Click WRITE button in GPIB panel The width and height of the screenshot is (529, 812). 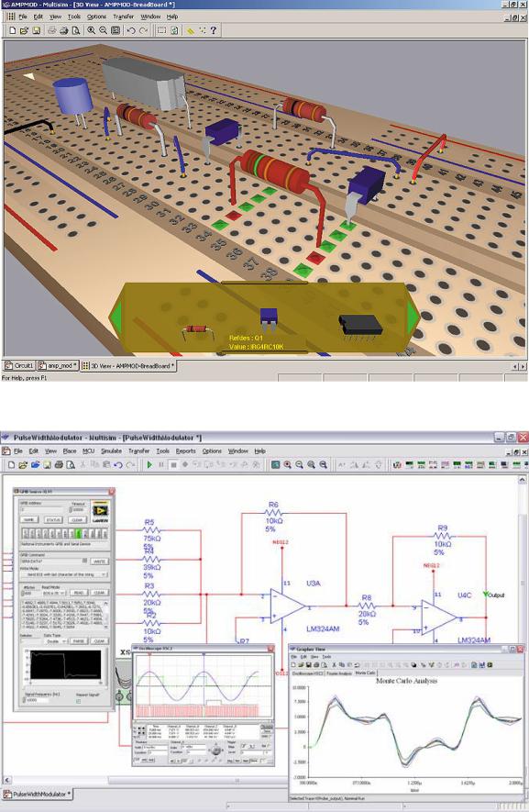[x=99, y=562]
